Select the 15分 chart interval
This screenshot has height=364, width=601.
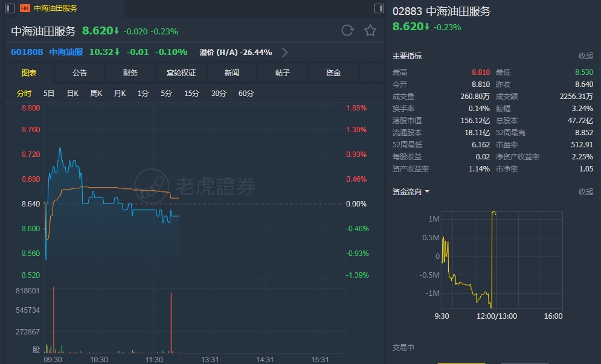click(191, 94)
